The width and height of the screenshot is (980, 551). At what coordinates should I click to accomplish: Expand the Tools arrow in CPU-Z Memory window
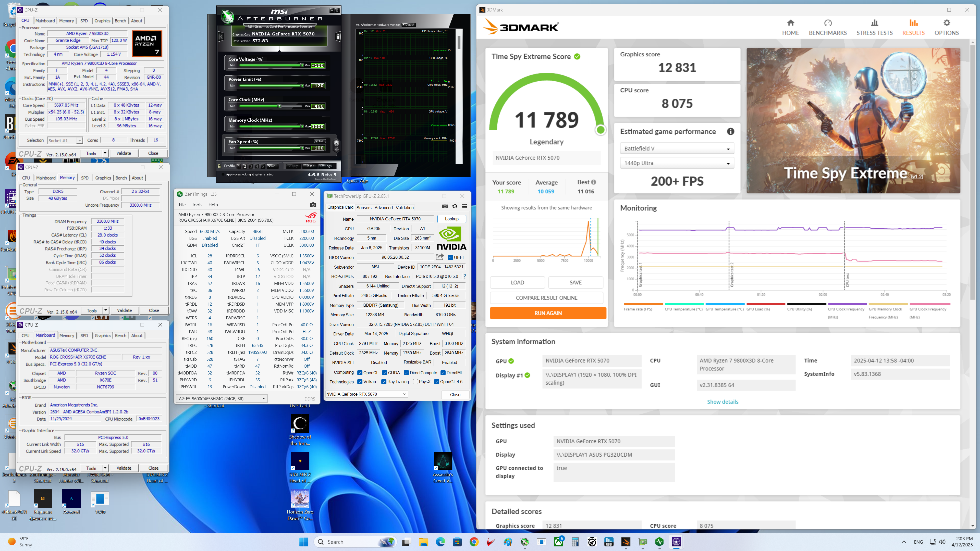pyautogui.click(x=106, y=310)
